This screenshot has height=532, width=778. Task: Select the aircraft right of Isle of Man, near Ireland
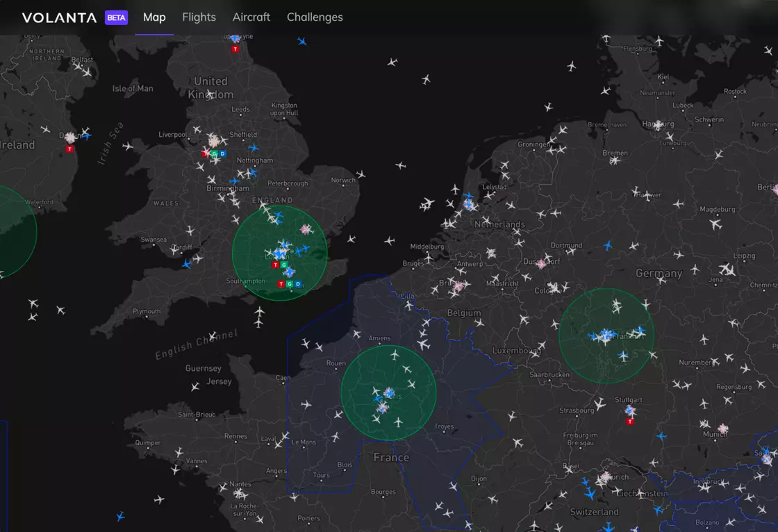click(128, 147)
